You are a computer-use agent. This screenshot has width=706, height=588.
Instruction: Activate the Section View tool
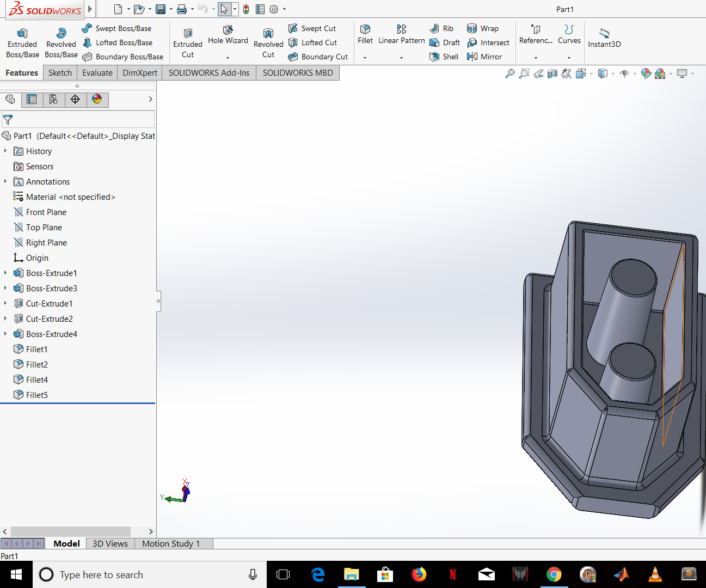point(552,73)
